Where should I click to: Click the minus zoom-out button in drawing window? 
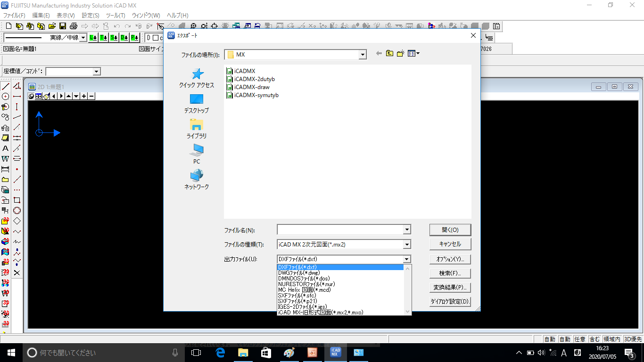91,96
